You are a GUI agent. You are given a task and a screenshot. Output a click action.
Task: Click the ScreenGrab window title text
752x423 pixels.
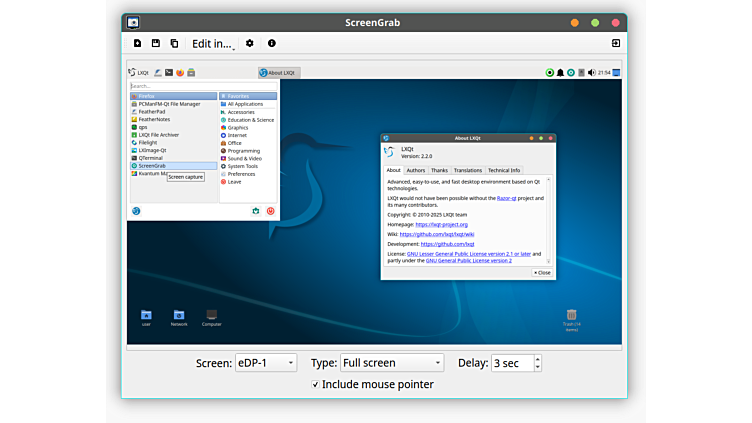click(x=375, y=22)
